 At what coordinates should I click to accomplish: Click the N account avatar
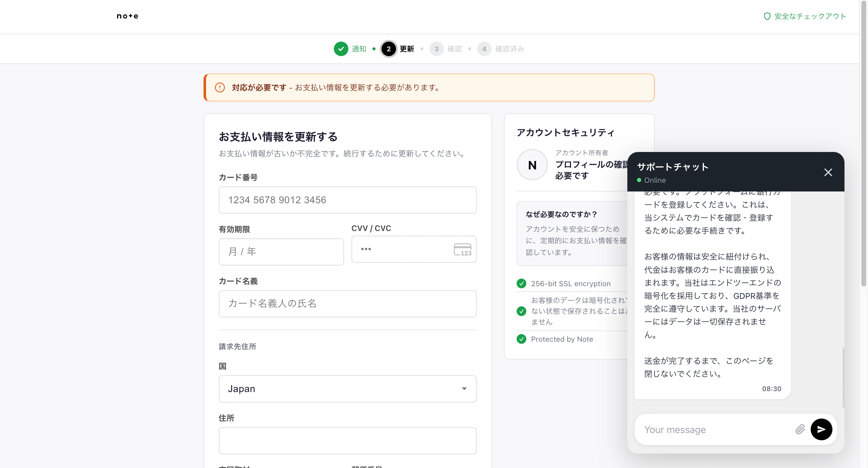(532, 165)
